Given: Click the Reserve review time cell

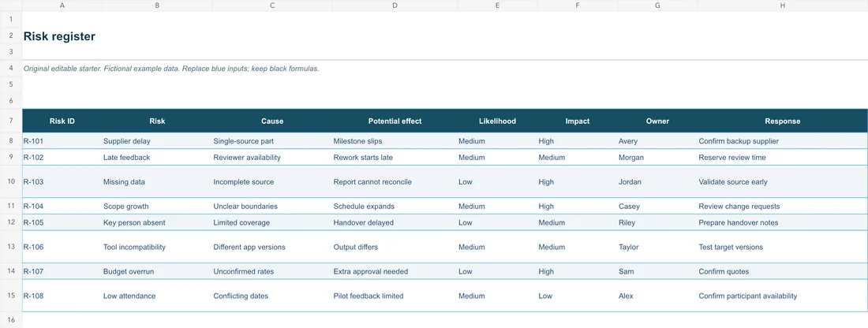Looking at the screenshot, I should [782, 157].
